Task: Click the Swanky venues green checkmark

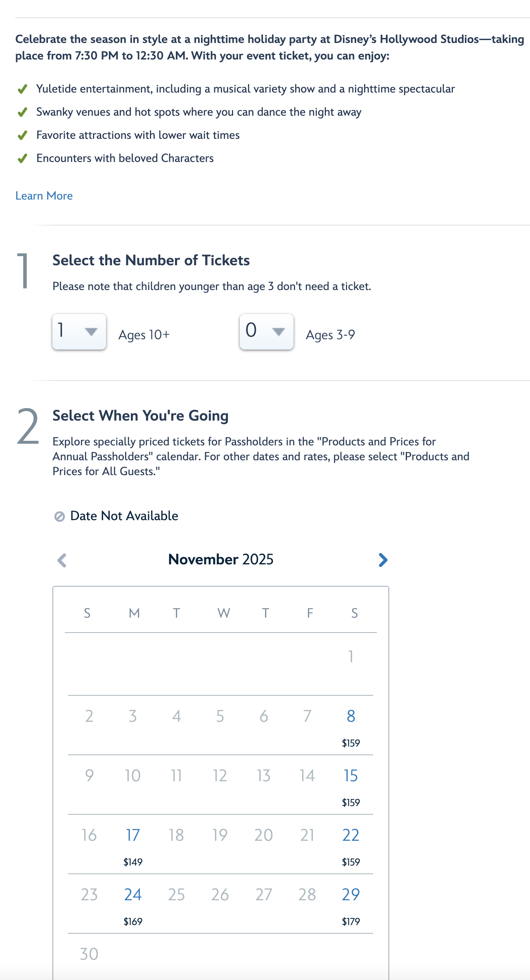Action: tap(23, 112)
